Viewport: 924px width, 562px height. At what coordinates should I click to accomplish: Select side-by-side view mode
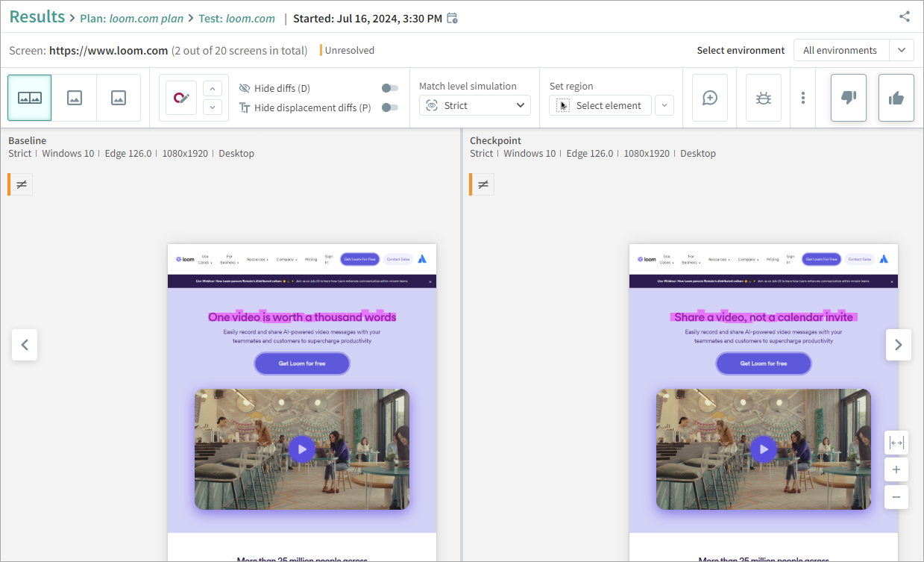30,98
